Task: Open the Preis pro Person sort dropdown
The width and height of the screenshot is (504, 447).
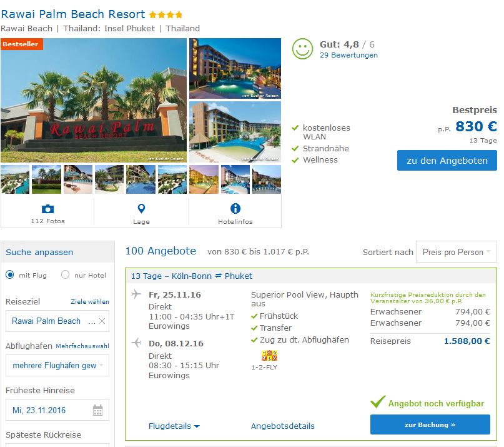Action: coord(456,252)
